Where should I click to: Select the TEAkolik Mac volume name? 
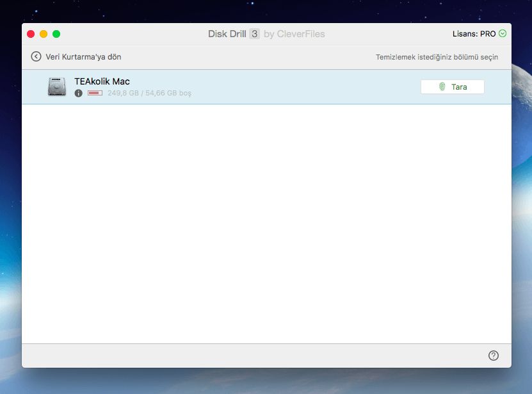(102, 81)
